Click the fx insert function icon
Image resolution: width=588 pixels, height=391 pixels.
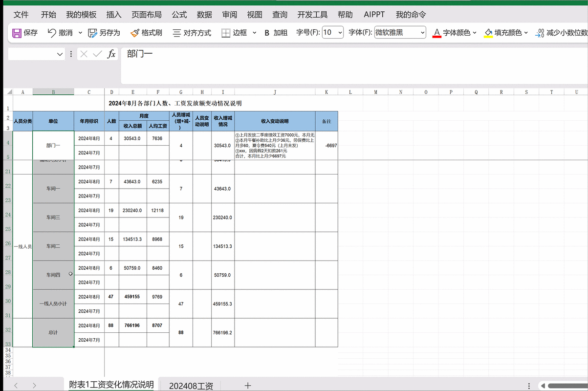pos(111,54)
